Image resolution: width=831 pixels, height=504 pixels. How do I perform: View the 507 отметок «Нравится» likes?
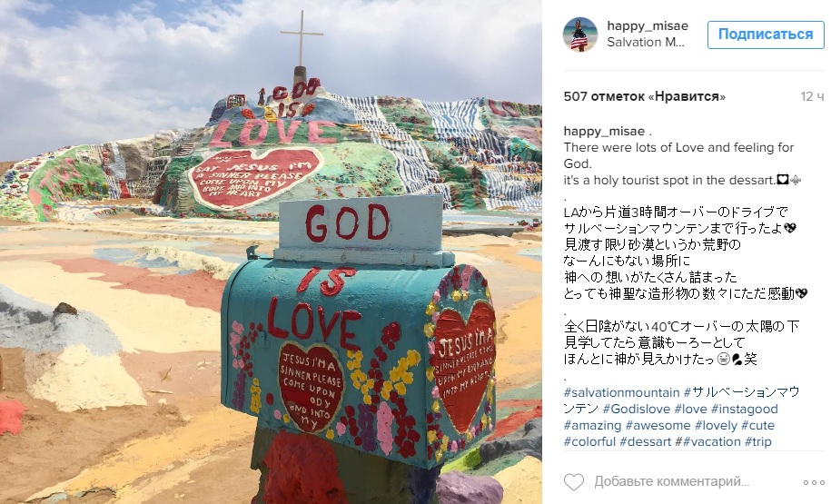tap(644, 96)
